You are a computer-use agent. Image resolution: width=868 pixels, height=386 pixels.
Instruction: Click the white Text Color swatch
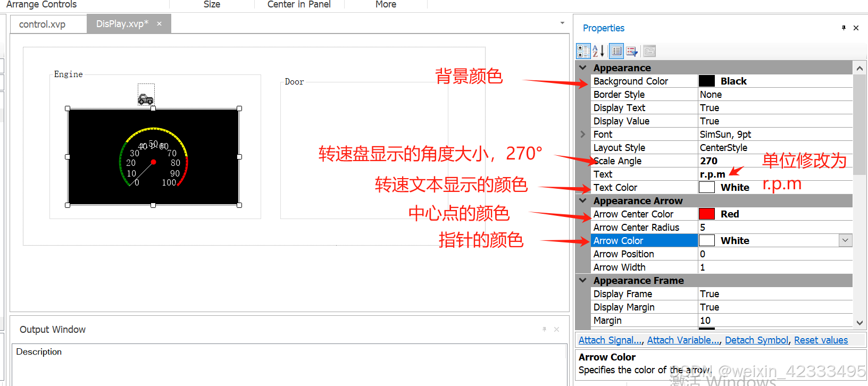pos(706,187)
